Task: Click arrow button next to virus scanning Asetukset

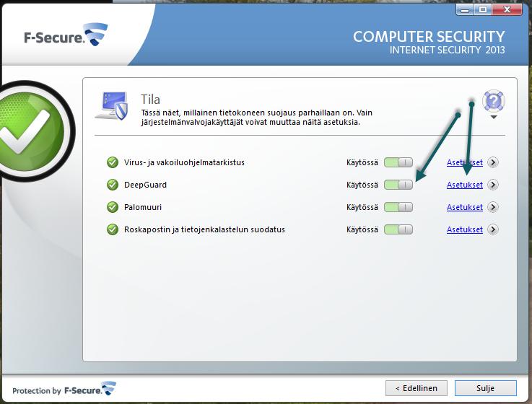Action: pos(493,162)
